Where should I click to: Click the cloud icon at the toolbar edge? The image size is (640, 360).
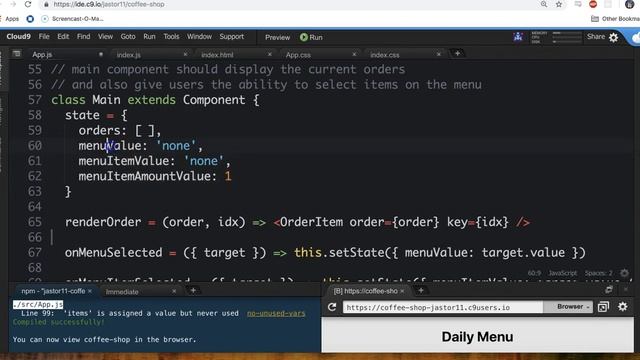click(636, 38)
